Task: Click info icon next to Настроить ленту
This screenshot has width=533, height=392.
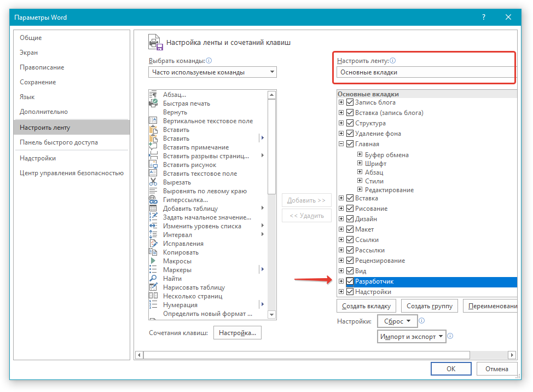Action: pos(392,61)
